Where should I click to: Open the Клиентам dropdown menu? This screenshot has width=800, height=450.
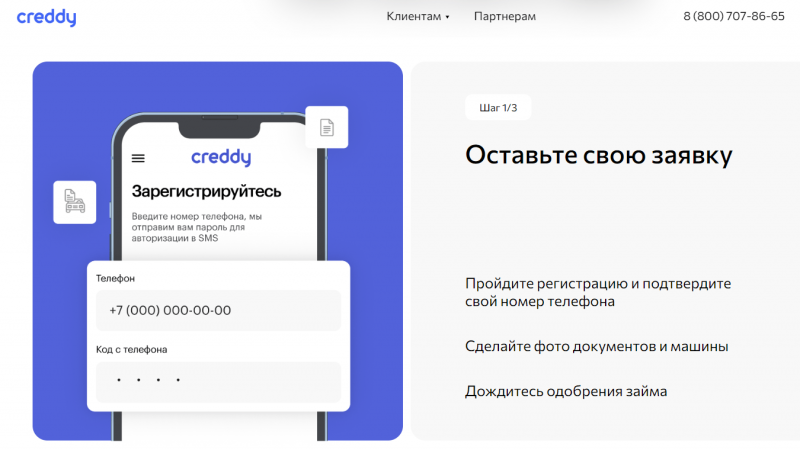tap(418, 16)
